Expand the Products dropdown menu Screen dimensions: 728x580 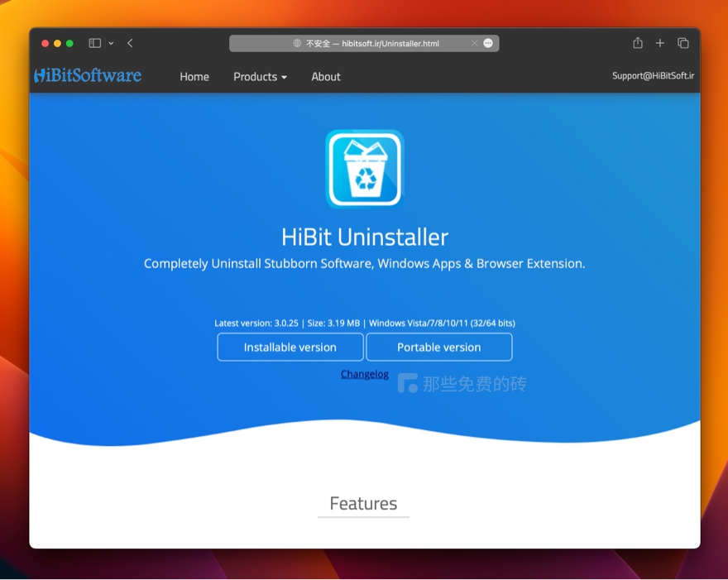(x=260, y=77)
